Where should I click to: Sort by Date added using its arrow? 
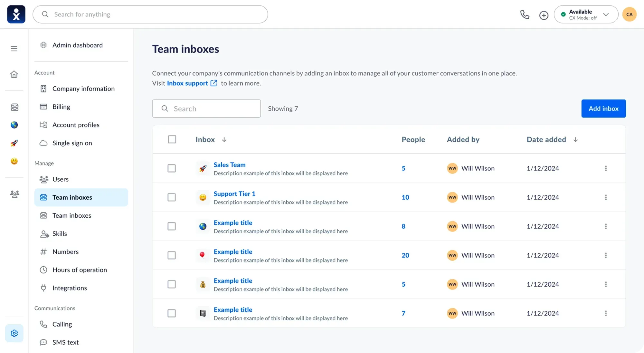(575, 139)
